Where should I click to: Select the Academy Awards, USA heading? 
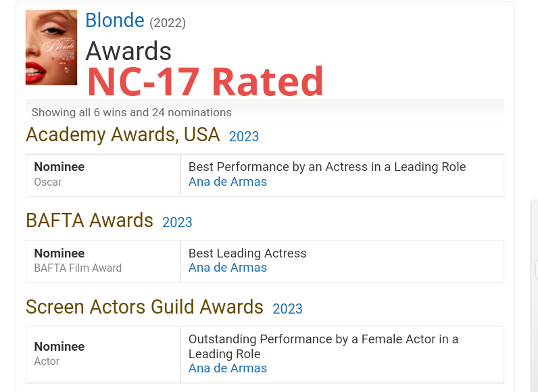click(x=123, y=135)
